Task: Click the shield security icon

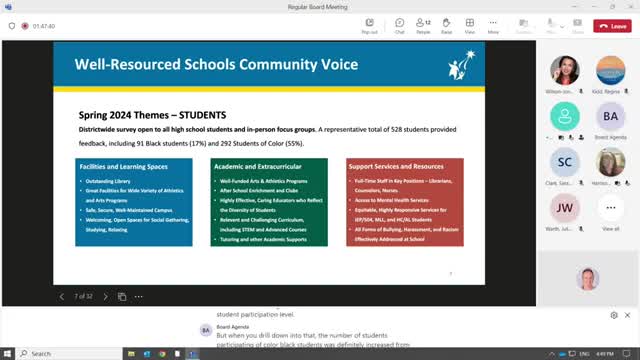Action: pyautogui.click(x=12, y=26)
